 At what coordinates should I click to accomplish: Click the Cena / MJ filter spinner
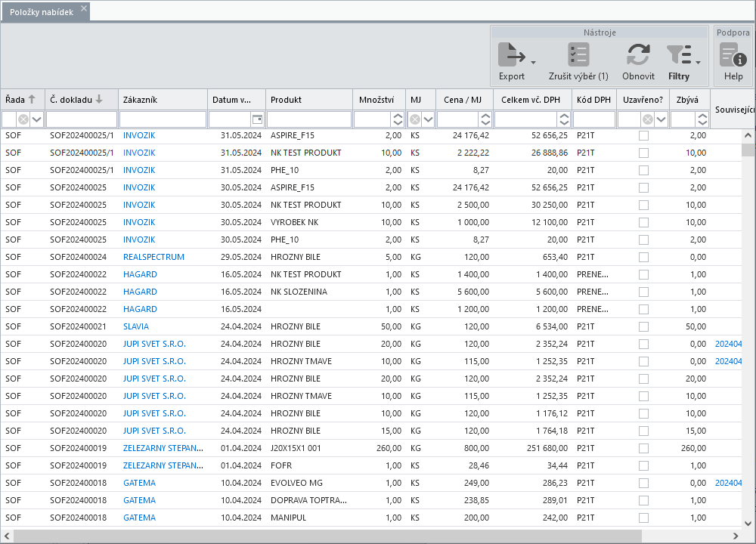pos(486,119)
